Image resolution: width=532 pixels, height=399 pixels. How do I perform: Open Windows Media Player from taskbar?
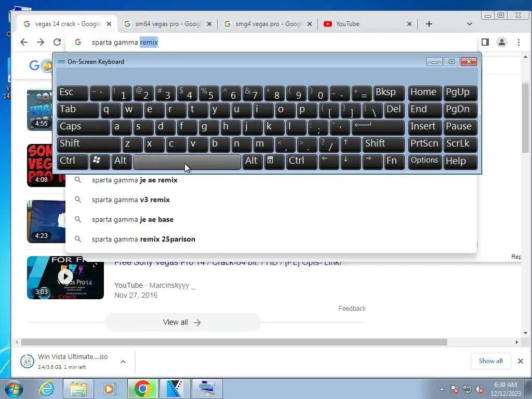[x=109, y=389]
